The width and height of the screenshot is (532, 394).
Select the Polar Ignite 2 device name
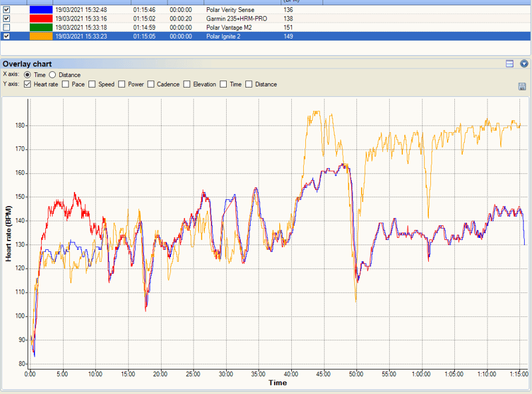223,37
